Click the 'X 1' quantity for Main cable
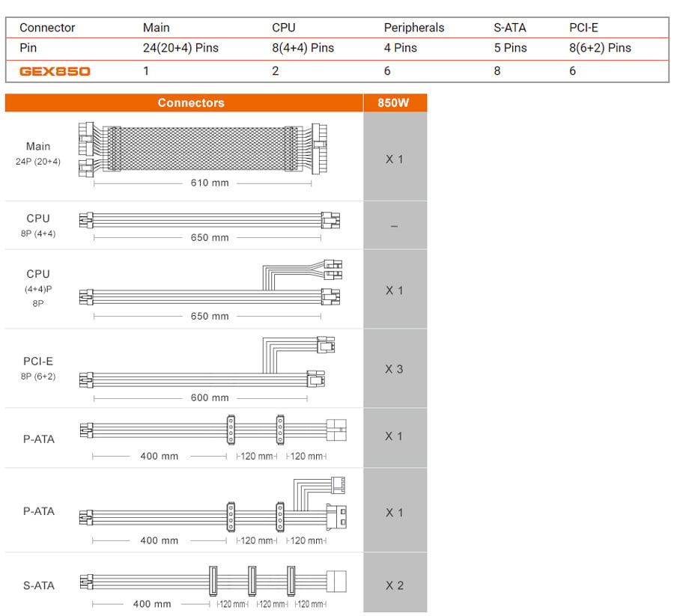This screenshot has width=674, height=616. (394, 159)
